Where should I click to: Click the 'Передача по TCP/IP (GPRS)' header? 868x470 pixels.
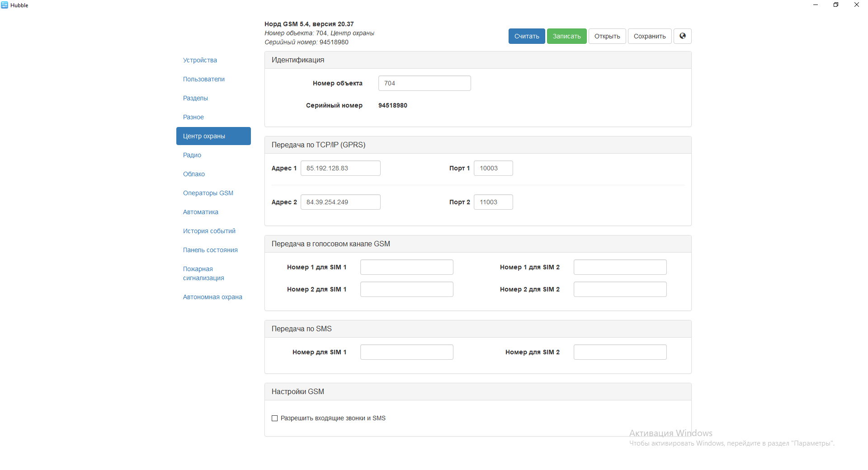478,145
